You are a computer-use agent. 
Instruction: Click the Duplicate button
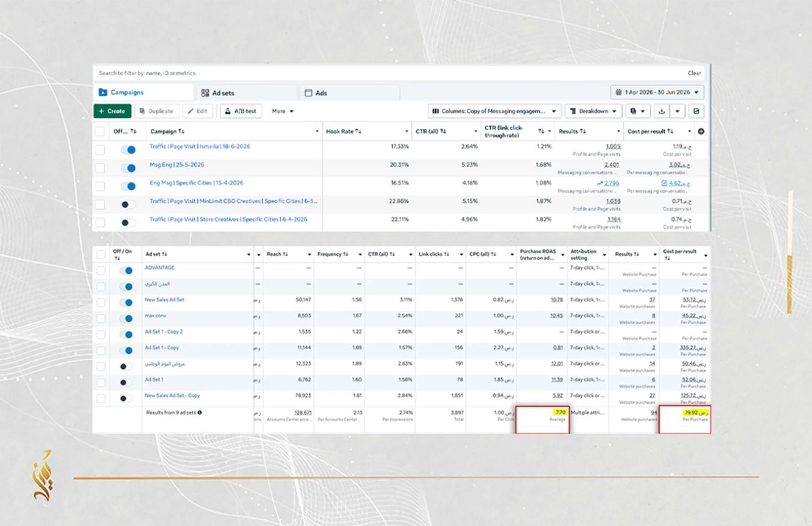click(156, 111)
